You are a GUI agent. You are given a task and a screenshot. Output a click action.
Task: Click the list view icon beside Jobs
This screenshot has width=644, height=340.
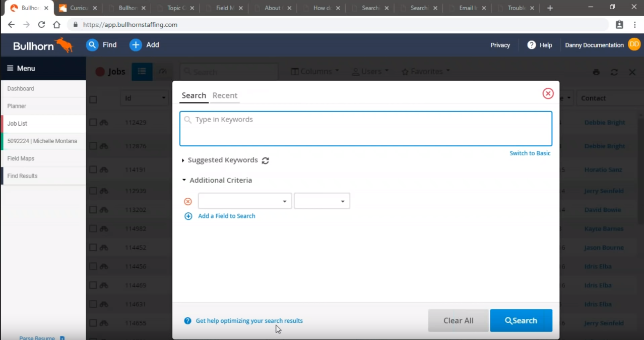click(x=142, y=72)
